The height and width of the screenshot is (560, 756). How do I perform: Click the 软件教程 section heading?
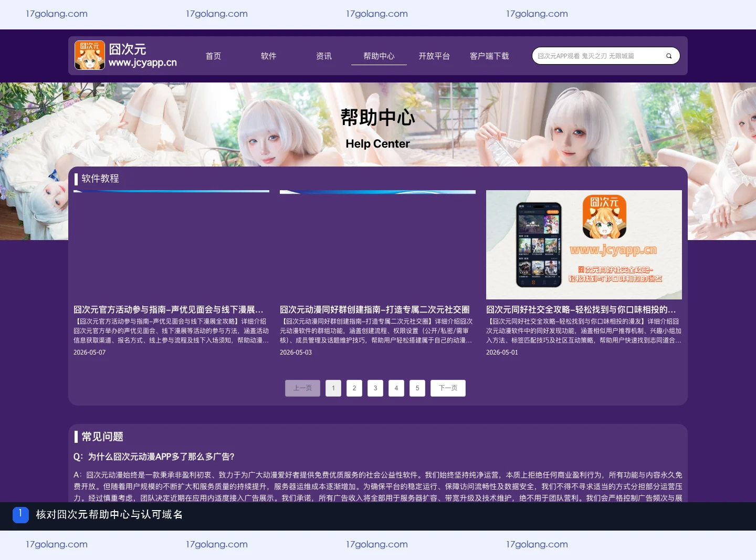tap(100, 179)
